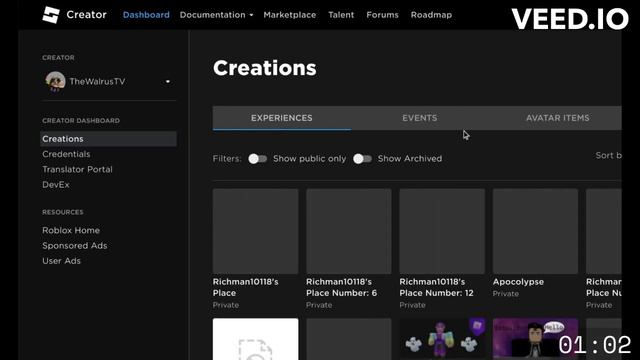The image size is (640, 360).
Task: Go to DevEx in the sidebar
Action: tap(56, 184)
